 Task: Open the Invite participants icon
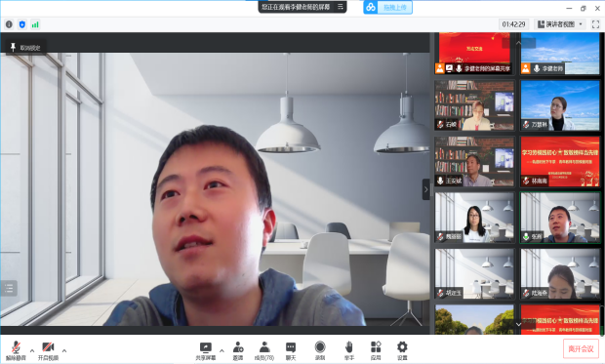(x=238, y=350)
